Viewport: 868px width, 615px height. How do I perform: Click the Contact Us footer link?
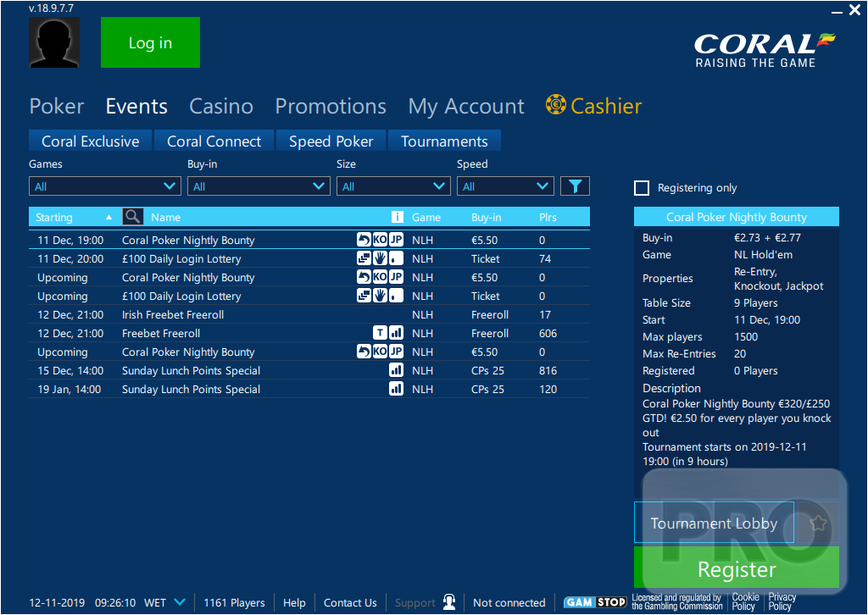point(350,602)
